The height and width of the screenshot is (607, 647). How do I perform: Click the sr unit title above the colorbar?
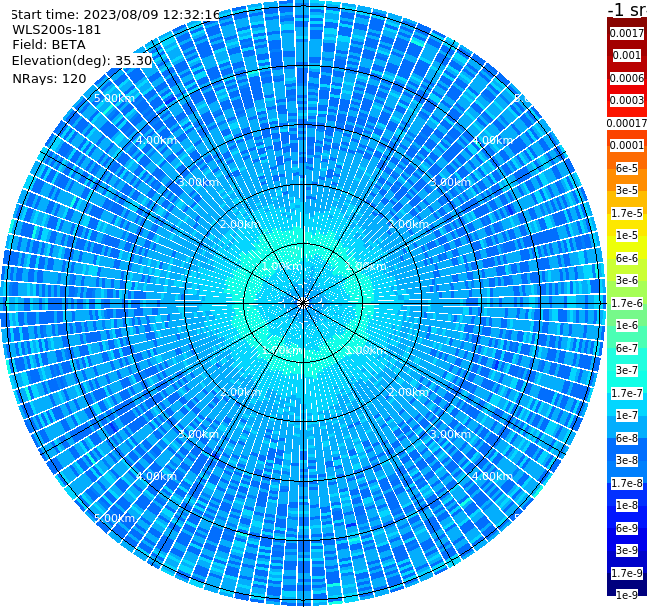[x=627, y=9]
